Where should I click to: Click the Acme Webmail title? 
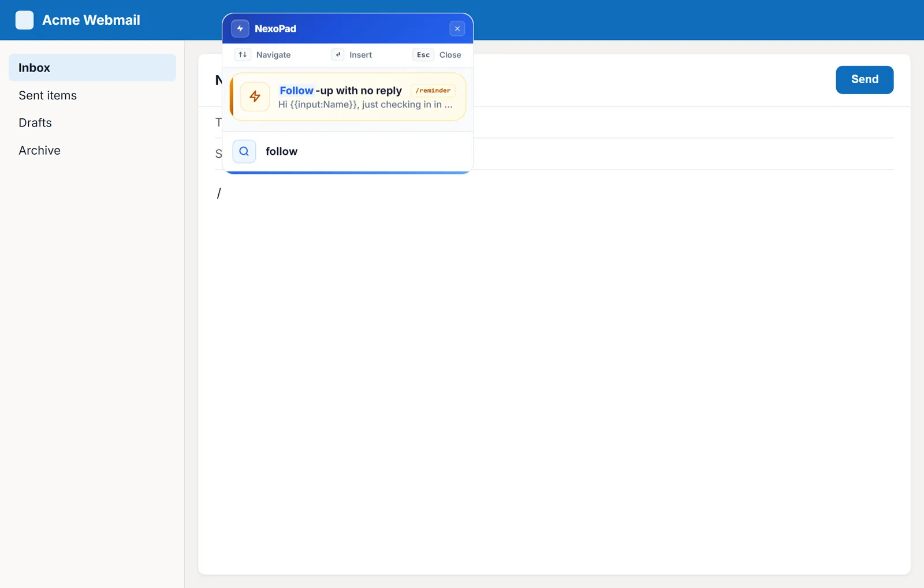coord(91,20)
